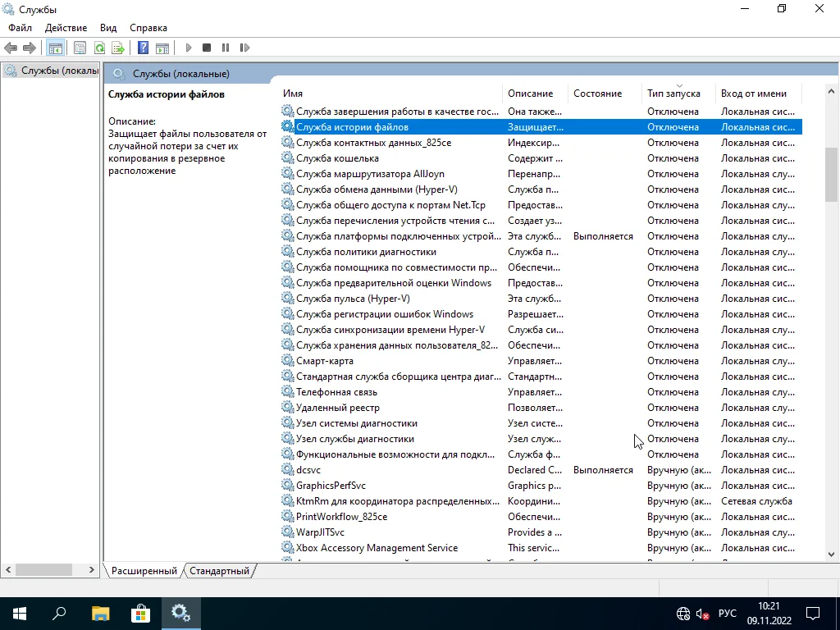840x630 pixels.
Task: Sort services by the Состояние column header
Action: (597, 94)
